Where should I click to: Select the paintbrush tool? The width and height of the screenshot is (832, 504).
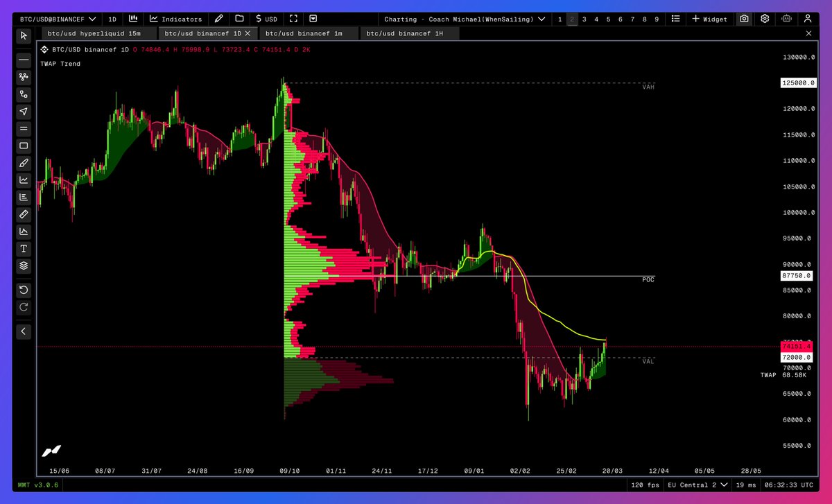(24, 163)
